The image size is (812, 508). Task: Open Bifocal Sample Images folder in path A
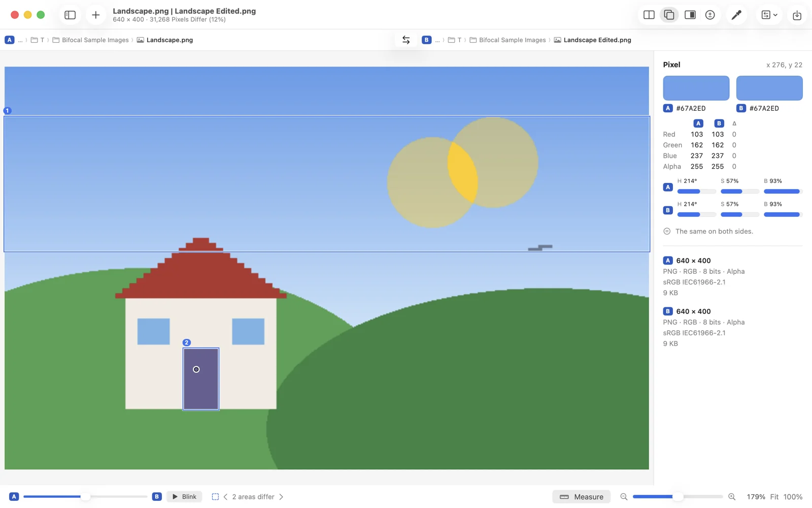(x=90, y=40)
